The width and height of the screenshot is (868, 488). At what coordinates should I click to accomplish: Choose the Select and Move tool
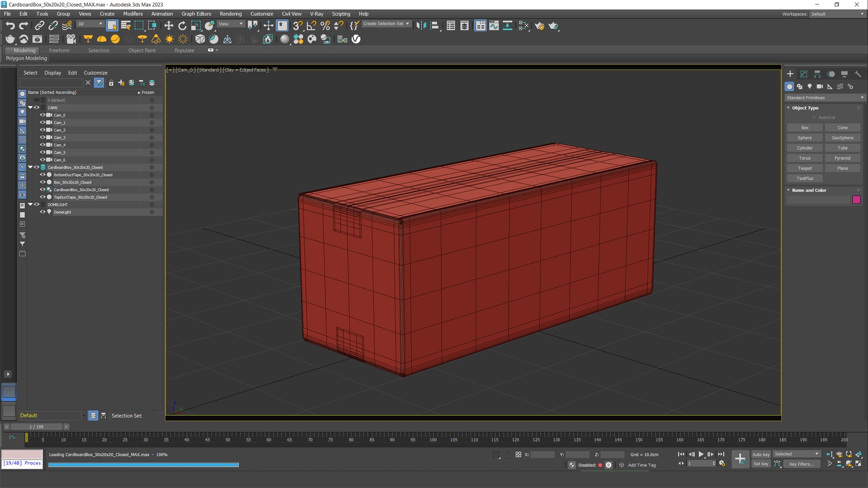click(x=169, y=26)
